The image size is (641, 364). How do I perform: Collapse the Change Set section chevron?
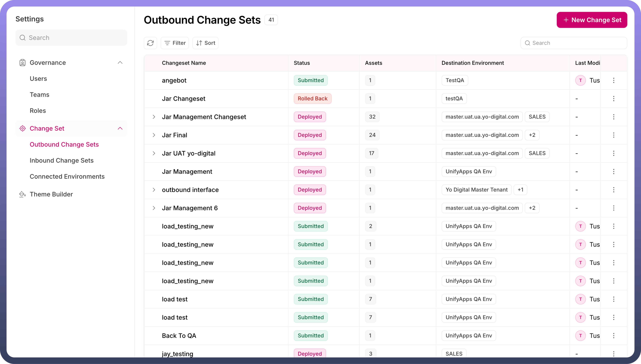[120, 129]
